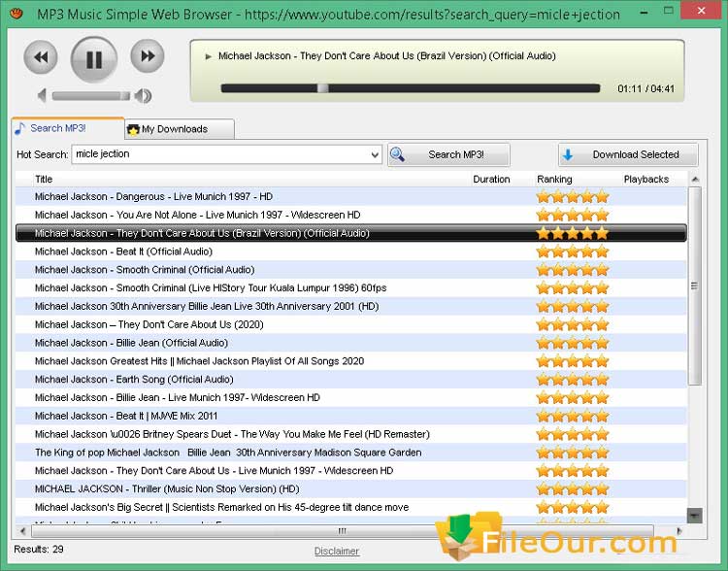The image size is (728, 571).
Task: Select 'Dangerous - Live Munich 1997 - HD'
Action: (x=351, y=196)
